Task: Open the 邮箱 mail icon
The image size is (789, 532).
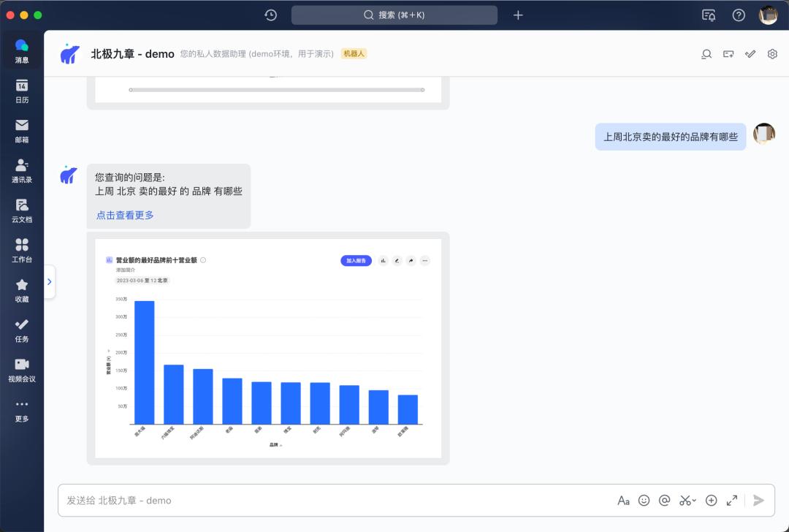Action: (x=22, y=130)
